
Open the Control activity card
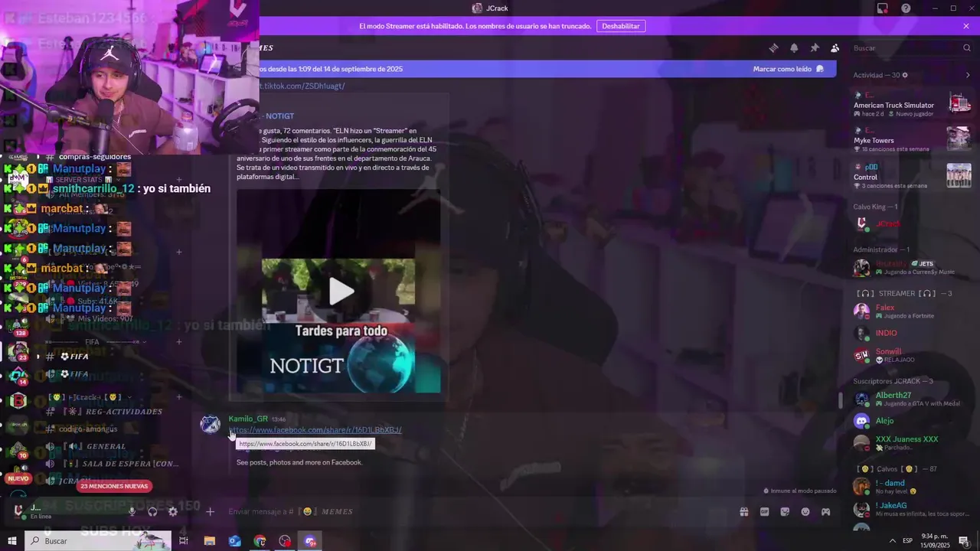tap(913, 175)
